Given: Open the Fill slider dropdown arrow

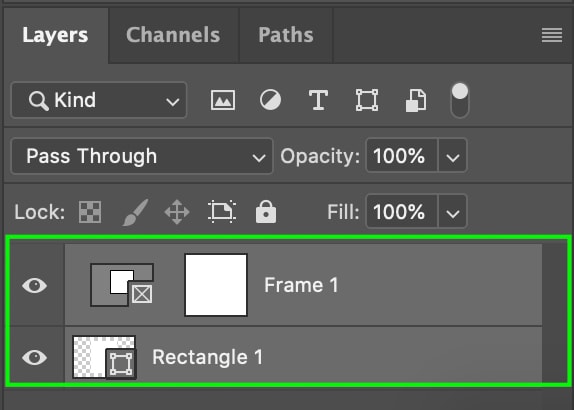Looking at the screenshot, I should [x=453, y=212].
